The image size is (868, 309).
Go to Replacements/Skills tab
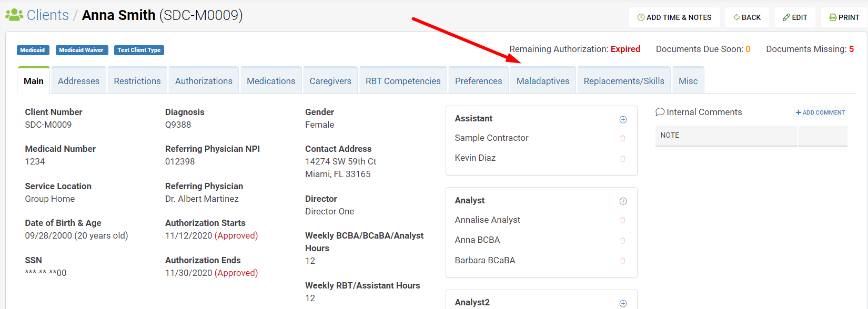click(x=624, y=81)
